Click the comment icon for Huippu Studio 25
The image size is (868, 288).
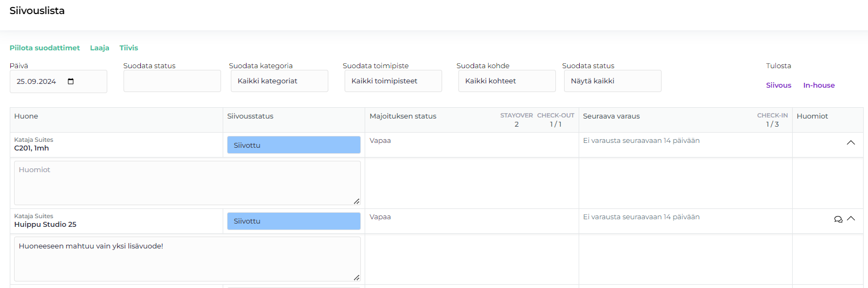[838, 219]
